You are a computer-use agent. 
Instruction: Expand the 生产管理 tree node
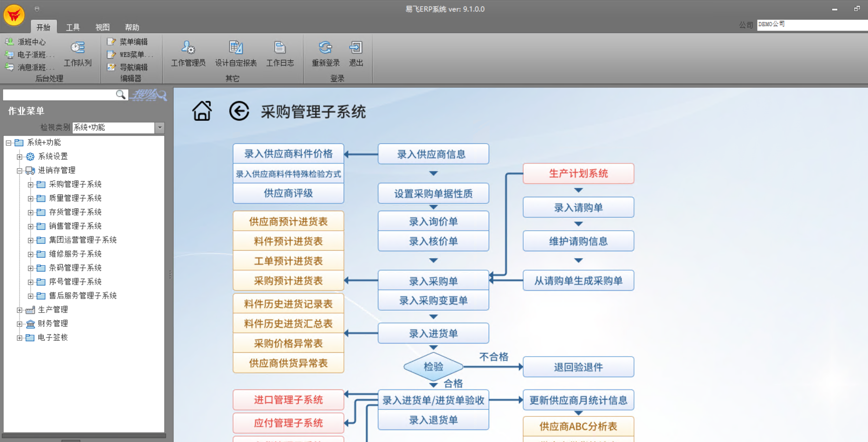pos(19,310)
